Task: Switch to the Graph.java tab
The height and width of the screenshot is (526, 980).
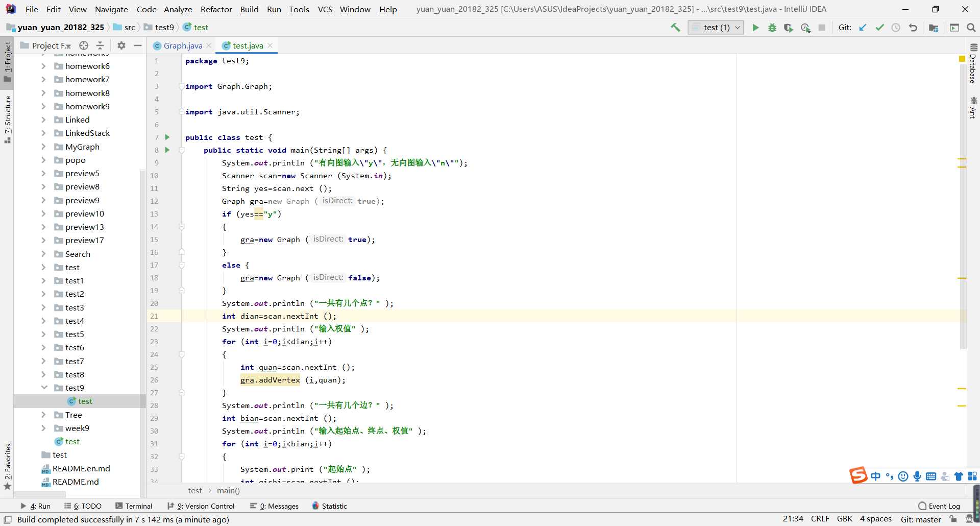Action: (x=183, y=45)
